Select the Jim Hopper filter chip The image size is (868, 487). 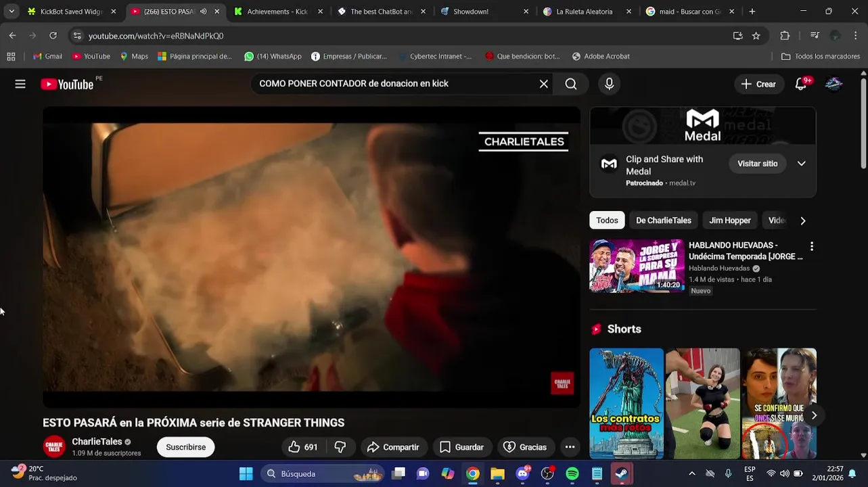click(x=729, y=221)
